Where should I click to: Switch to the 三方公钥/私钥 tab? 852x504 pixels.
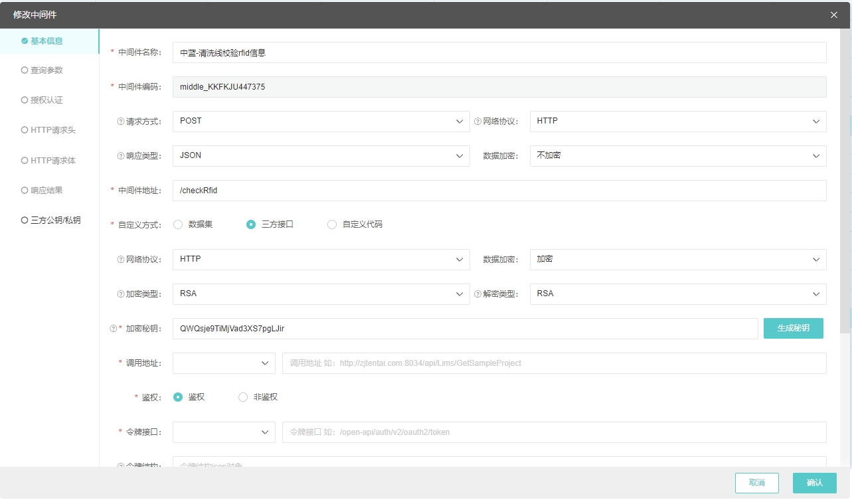[x=50, y=220]
